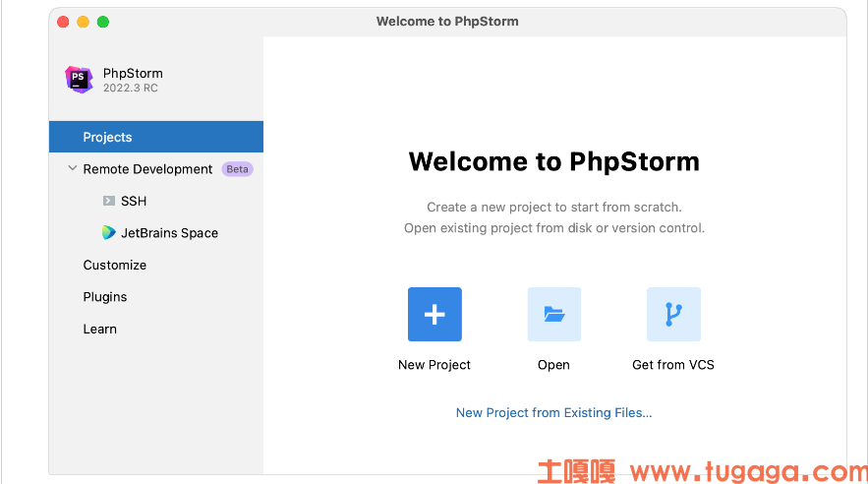Open New Project from Existing Files link
The width and height of the screenshot is (868, 484).
[554, 412]
